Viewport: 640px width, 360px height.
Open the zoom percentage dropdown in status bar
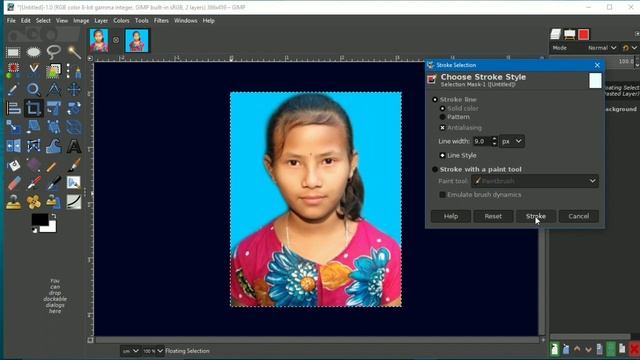pos(153,351)
